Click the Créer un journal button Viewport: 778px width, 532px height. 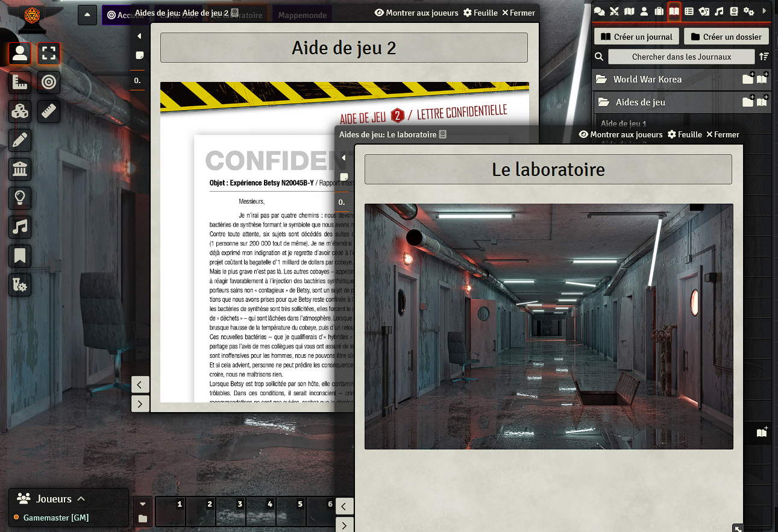pyautogui.click(x=636, y=37)
